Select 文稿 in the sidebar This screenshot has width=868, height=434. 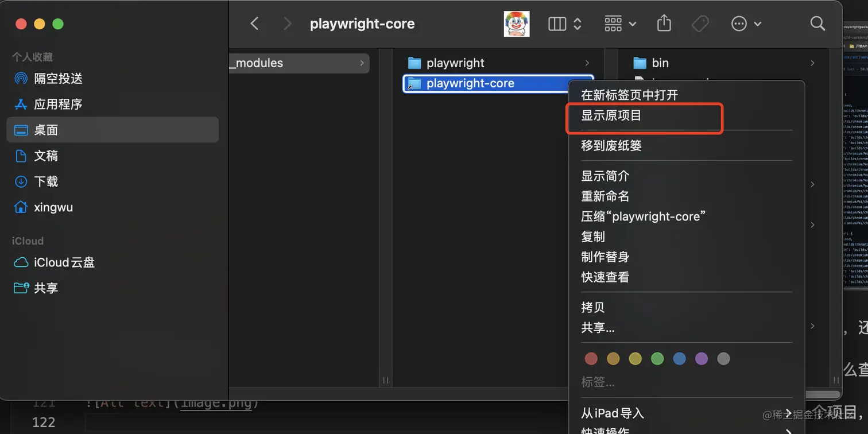click(x=113, y=156)
